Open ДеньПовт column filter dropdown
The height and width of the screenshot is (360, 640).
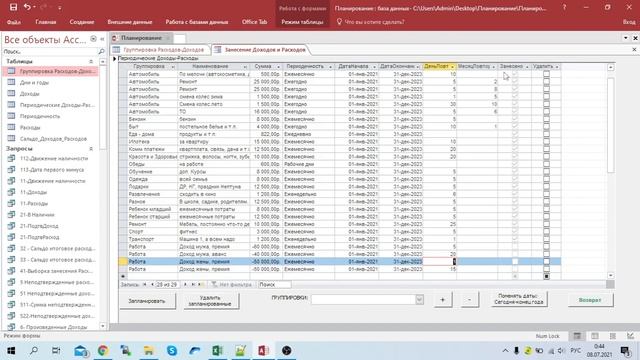[452, 67]
